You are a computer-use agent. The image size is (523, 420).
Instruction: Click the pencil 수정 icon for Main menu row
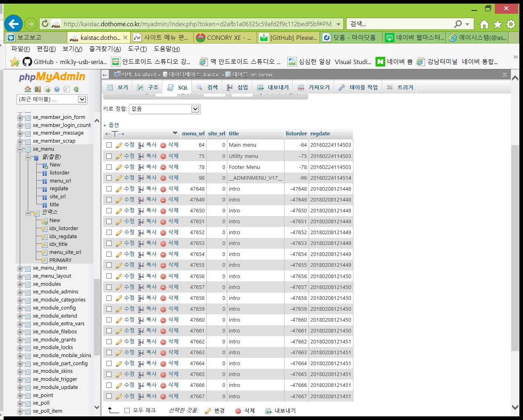(120, 145)
